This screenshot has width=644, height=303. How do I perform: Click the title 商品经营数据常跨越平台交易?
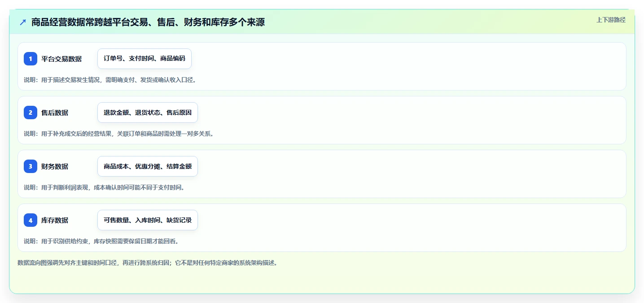90,22
